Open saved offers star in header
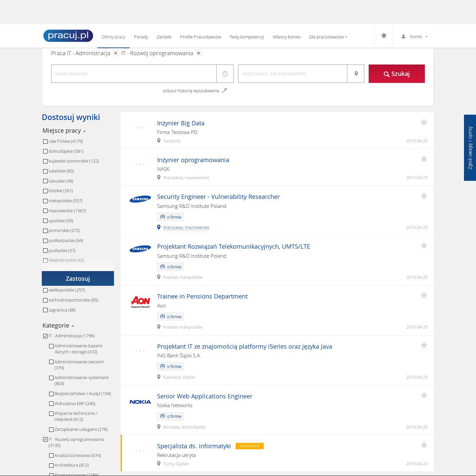Screen dimensions: 476x476 (x=384, y=36)
